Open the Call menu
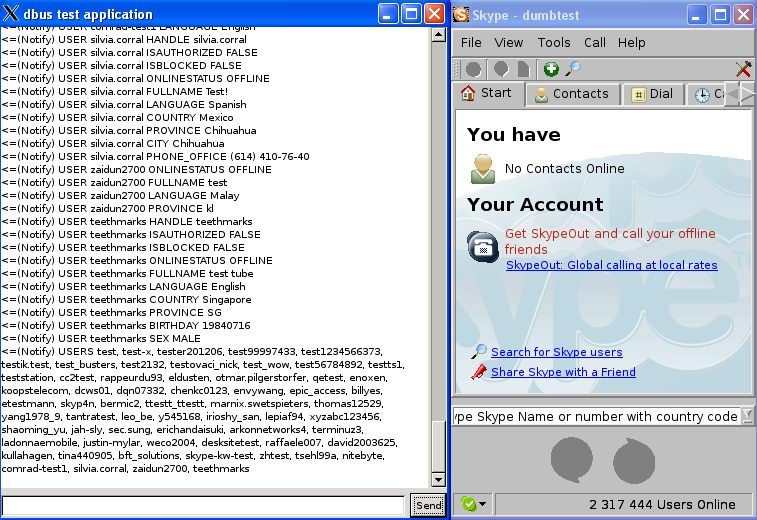The height and width of the screenshot is (520, 757). [x=595, y=43]
